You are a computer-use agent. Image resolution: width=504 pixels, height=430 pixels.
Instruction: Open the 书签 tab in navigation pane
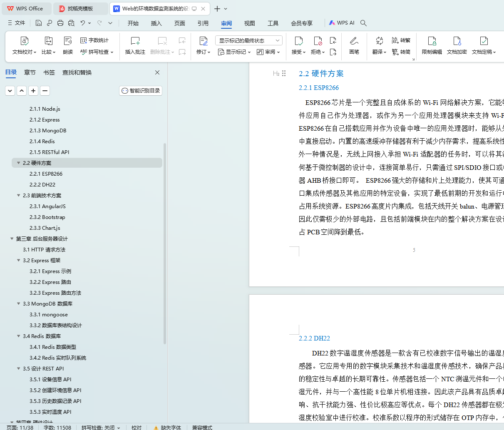click(49, 72)
